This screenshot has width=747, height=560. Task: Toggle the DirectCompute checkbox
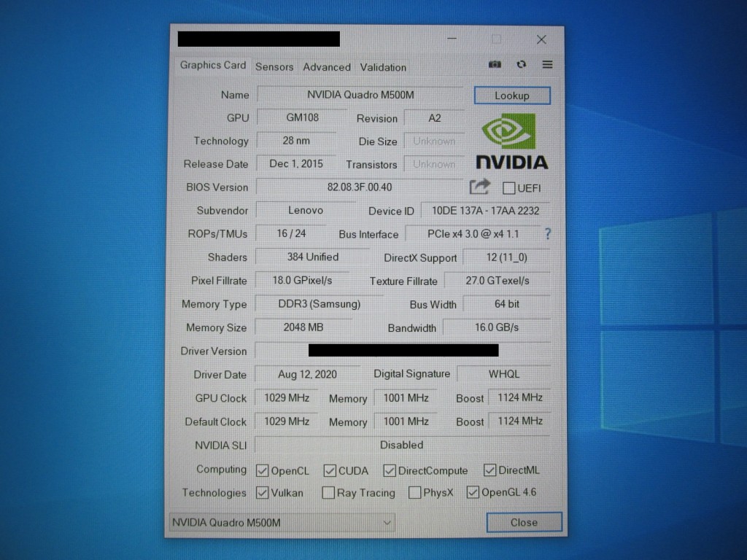(x=390, y=470)
